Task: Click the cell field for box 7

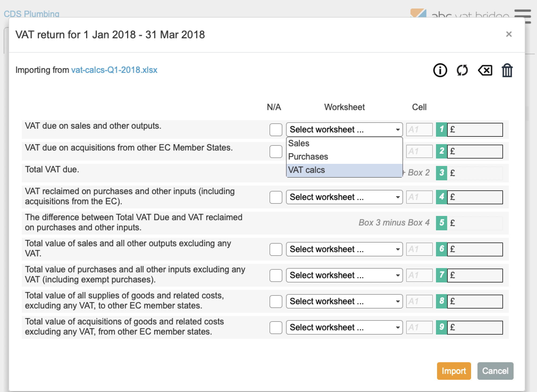Action: coord(419,275)
